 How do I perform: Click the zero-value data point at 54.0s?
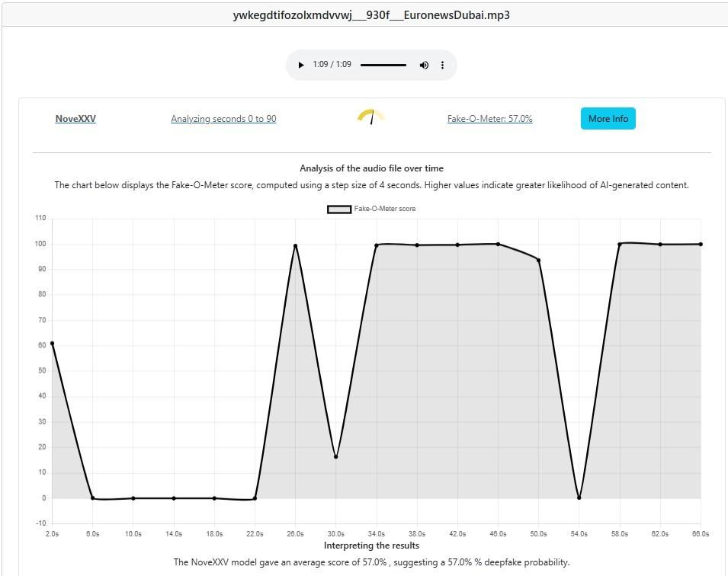(x=579, y=498)
